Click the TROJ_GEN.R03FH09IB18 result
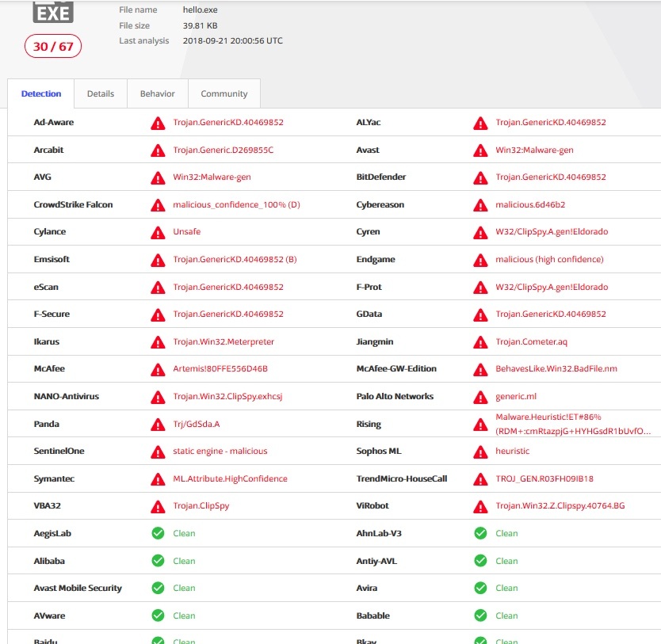This screenshot has height=644, width=661. pos(544,478)
